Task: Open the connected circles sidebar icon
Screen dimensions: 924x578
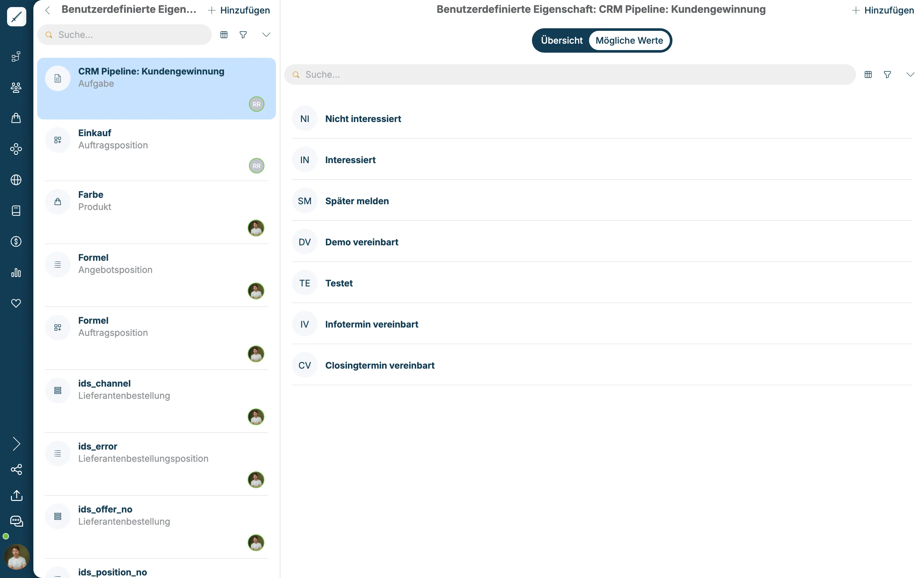Action: (16, 149)
